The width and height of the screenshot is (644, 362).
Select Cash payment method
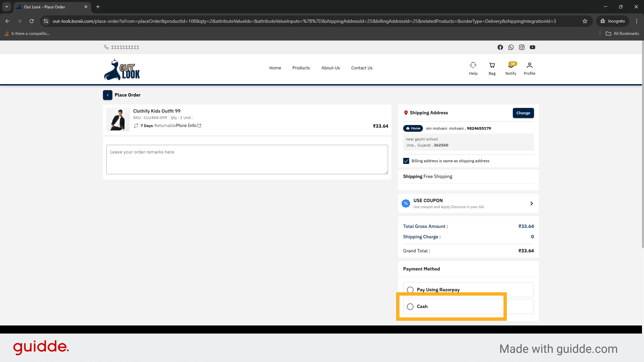click(410, 307)
